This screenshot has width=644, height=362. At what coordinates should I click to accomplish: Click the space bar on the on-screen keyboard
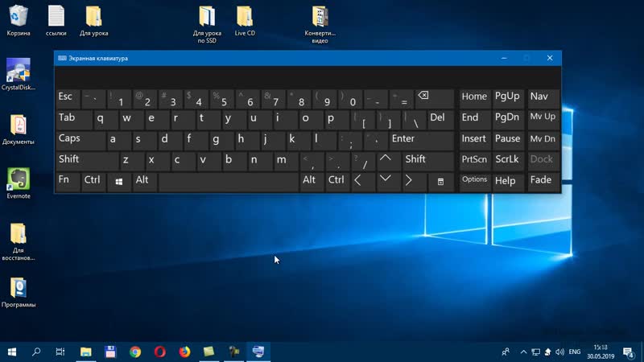pos(229,182)
